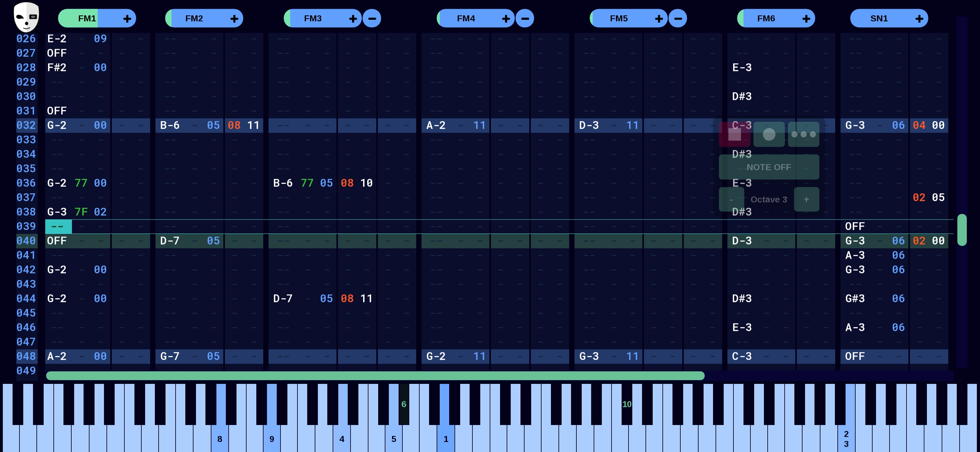Toggle the FM1 channel label
Screen dimensions: 980x452
click(87, 18)
